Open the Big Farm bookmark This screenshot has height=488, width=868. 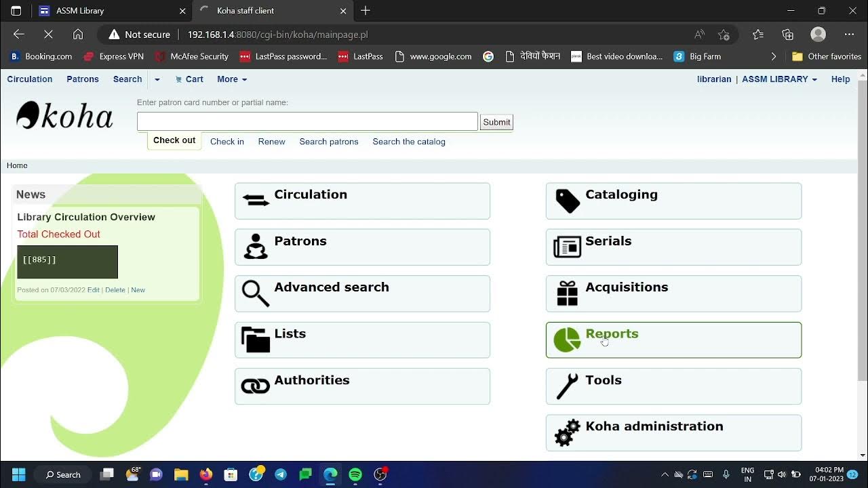tap(697, 57)
